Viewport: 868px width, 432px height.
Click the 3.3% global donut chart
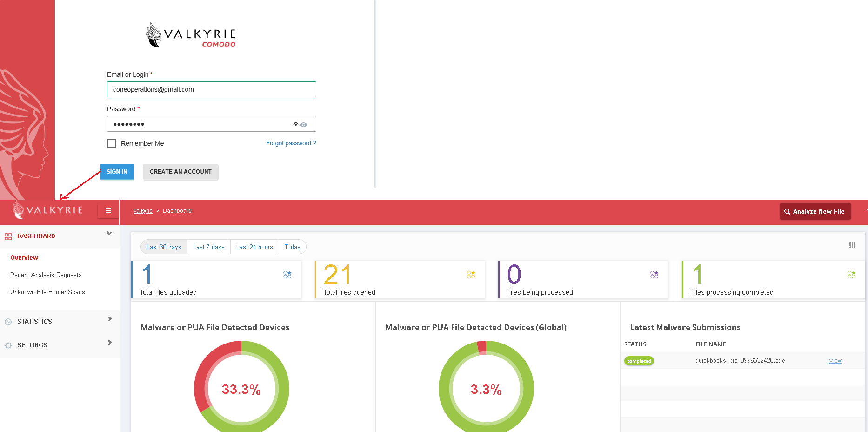point(486,387)
